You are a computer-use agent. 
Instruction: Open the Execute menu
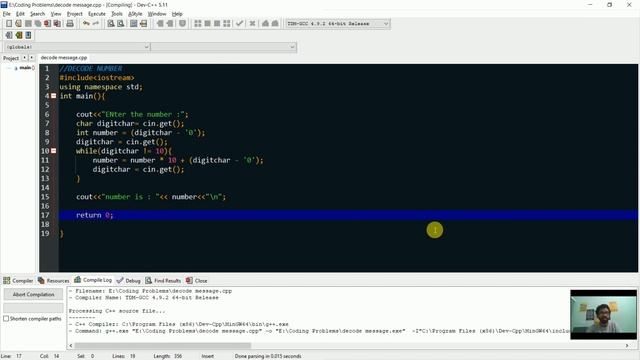point(97,14)
